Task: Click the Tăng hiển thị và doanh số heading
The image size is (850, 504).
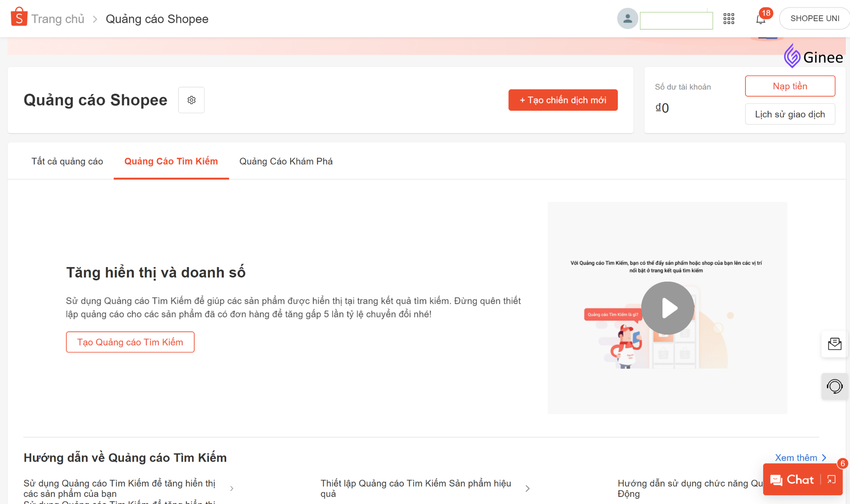Action: coord(156,273)
